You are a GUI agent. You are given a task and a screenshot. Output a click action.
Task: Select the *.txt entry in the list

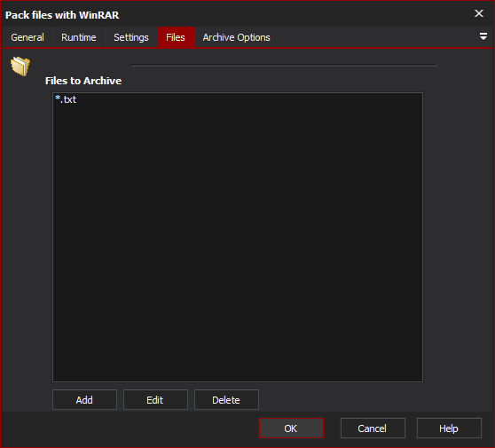tap(66, 99)
